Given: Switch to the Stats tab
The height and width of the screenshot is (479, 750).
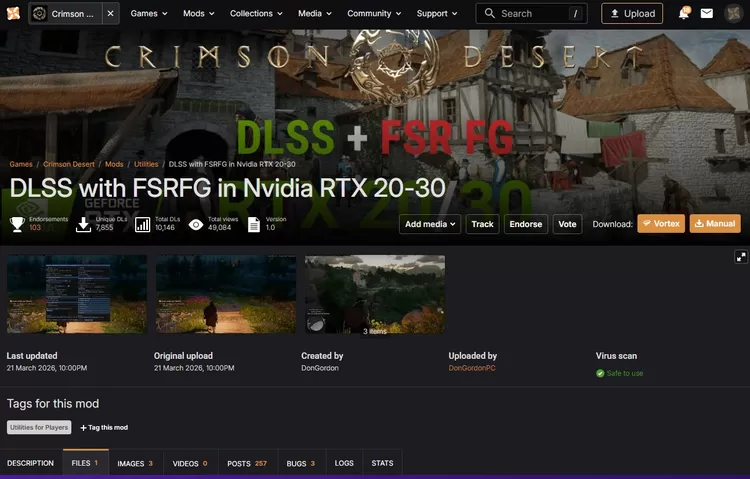Looking at the screenshot, I should click(382, 463).
